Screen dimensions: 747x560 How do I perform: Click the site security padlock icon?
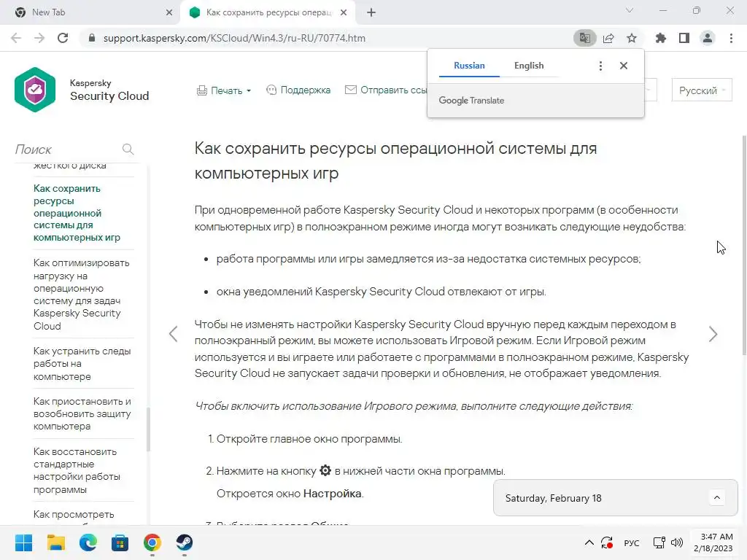92,38
